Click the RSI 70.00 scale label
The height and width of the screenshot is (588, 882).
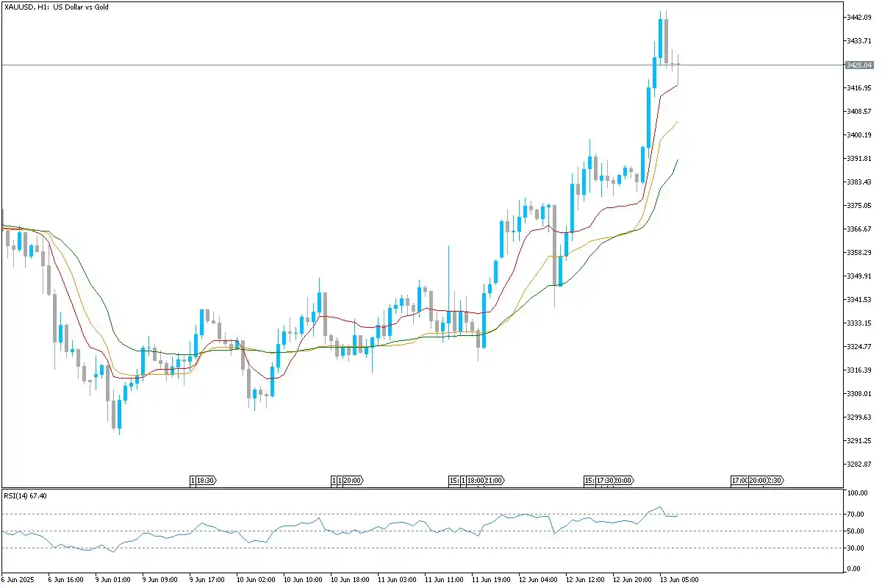[855, 514]
